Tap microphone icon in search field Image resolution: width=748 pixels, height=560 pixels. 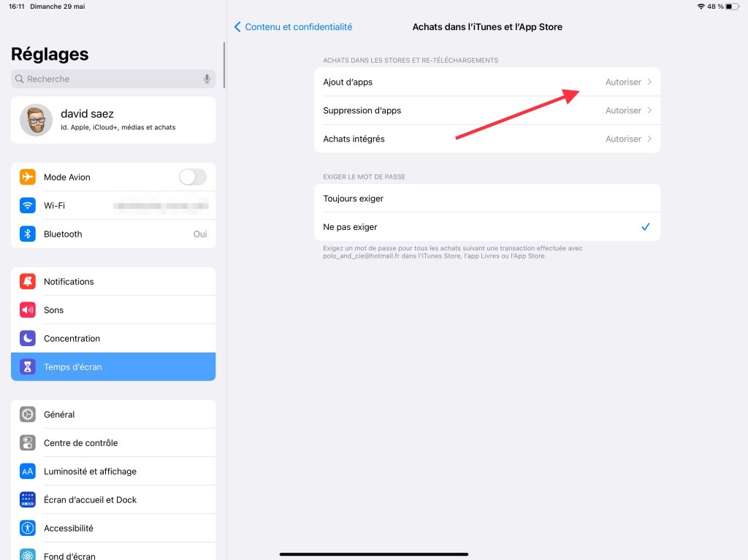coord(207,79)
